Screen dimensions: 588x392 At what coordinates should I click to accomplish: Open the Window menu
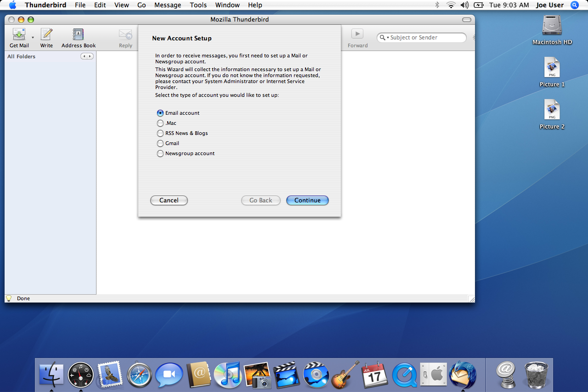[x=227, y=5]
